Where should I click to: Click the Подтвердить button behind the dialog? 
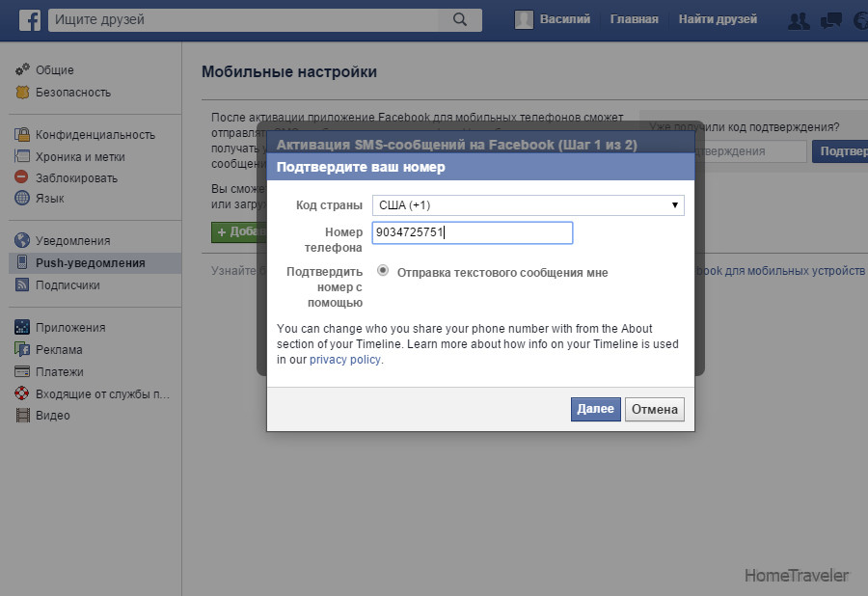[840, 151]
